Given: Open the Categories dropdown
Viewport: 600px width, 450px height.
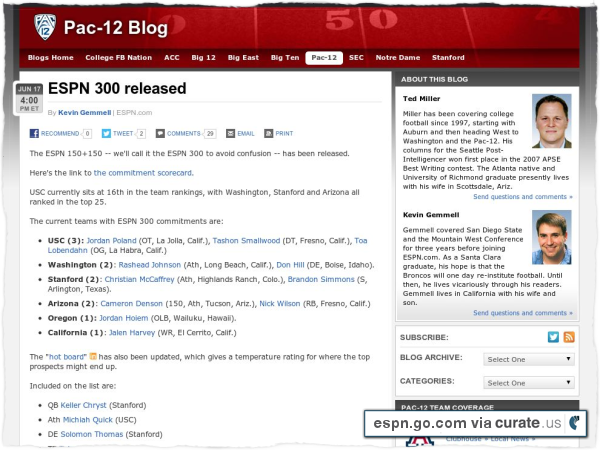Looking at the screenshot, I should coord(529,383).
